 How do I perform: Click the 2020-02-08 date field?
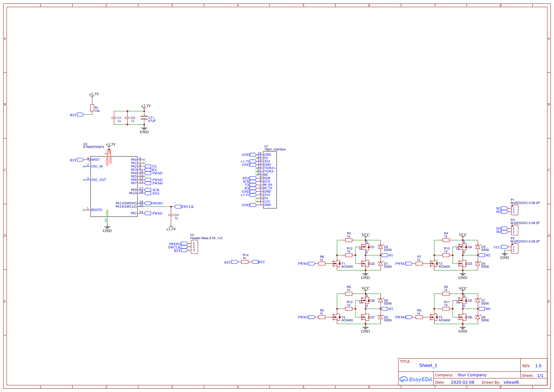462,382
